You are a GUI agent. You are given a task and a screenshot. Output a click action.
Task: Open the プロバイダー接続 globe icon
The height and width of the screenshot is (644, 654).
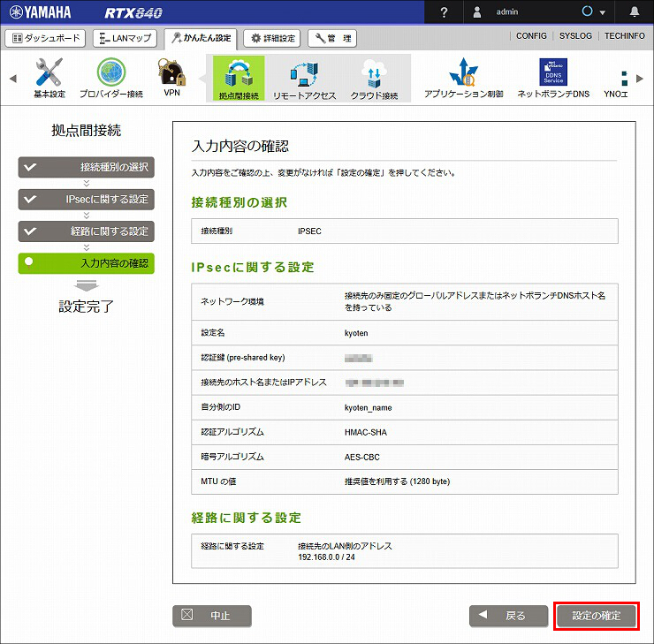click(111, 78)
